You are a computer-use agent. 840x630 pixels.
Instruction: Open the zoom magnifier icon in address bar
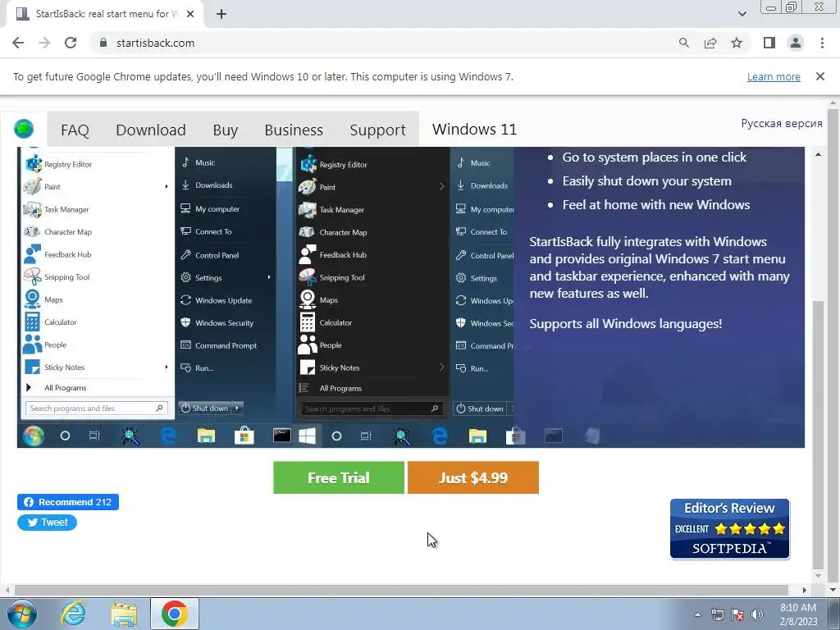(684, 43)
